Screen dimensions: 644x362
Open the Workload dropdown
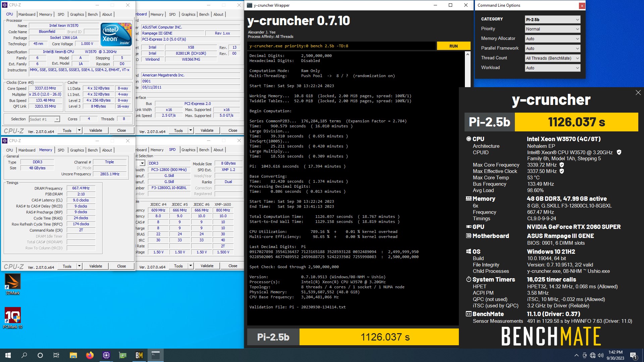(x=552, y=68)
